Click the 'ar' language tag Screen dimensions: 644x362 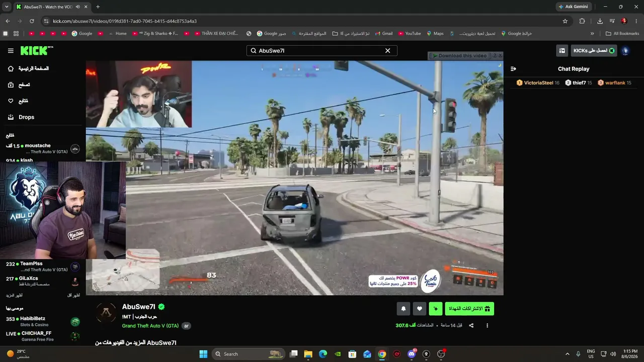point(186,326)
